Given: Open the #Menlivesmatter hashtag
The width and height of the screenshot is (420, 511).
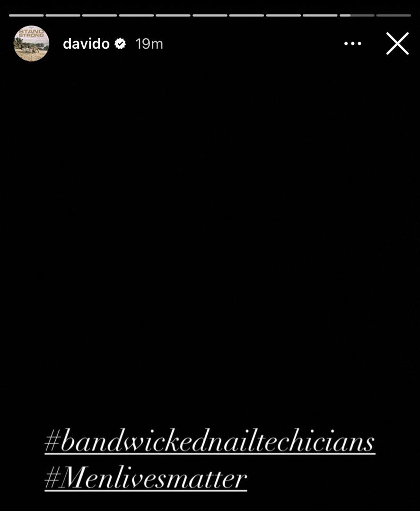Looking at the screenshot, I should 146,478.
